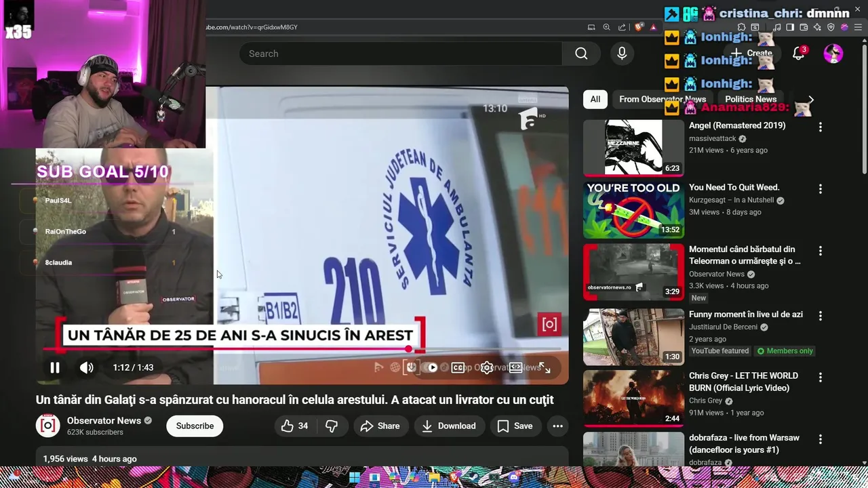Toggle closed captions CC button
868x488 pixels.
[x=458, y=367]
